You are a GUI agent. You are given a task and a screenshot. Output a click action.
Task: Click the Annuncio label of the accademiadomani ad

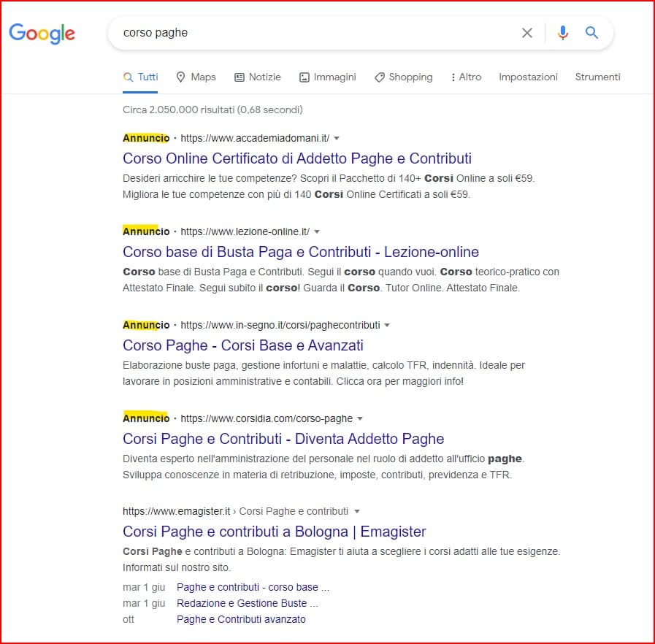(x=146, y=138)
